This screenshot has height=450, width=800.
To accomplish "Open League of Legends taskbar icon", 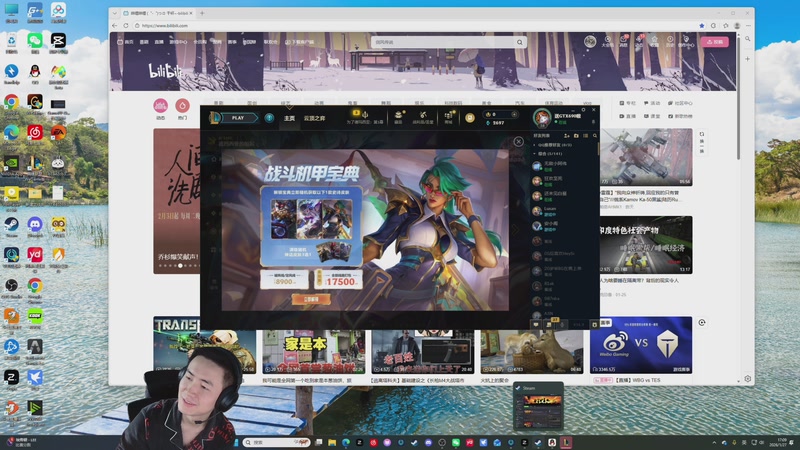I will click(x=566, y=442).
